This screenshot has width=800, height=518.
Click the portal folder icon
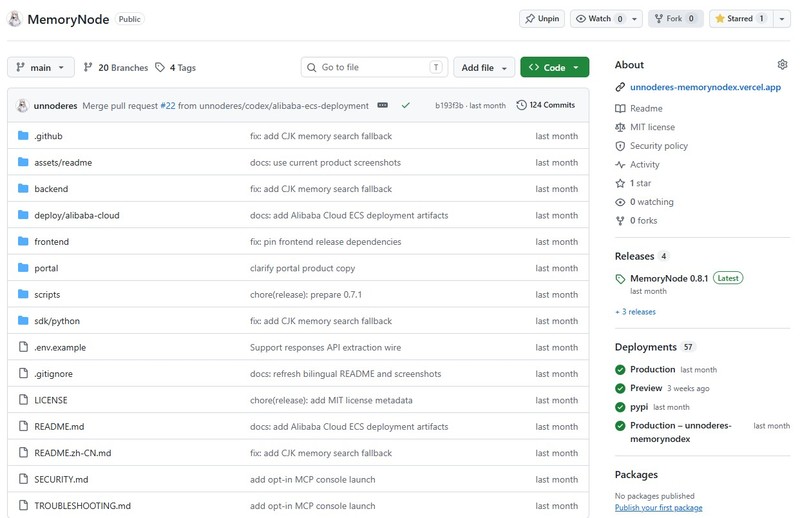click(23, 268)
